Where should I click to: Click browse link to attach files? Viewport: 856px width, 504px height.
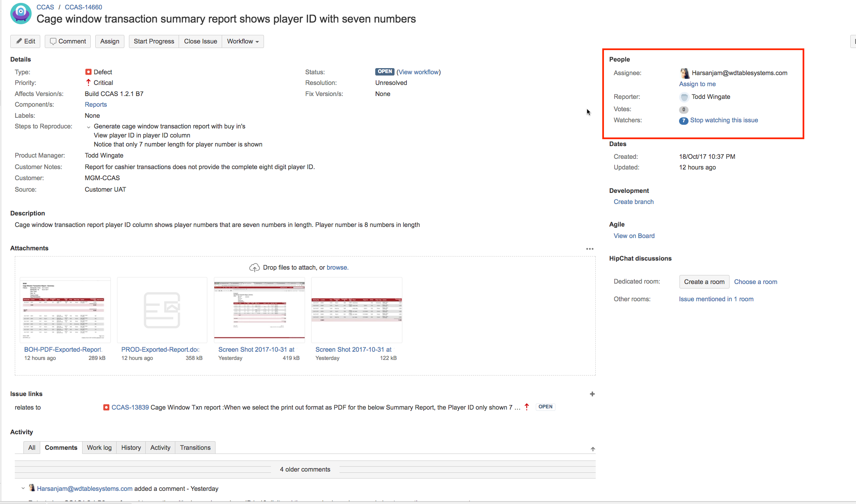pos(337,268)
